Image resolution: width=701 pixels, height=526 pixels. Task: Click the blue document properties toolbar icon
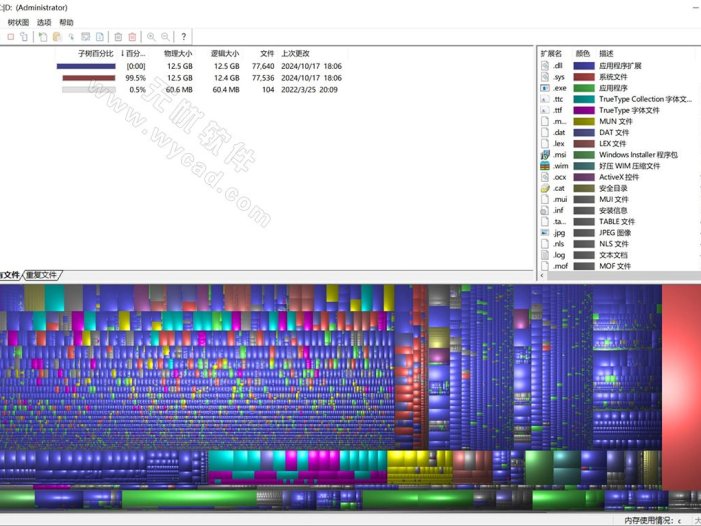coord(100,37)
